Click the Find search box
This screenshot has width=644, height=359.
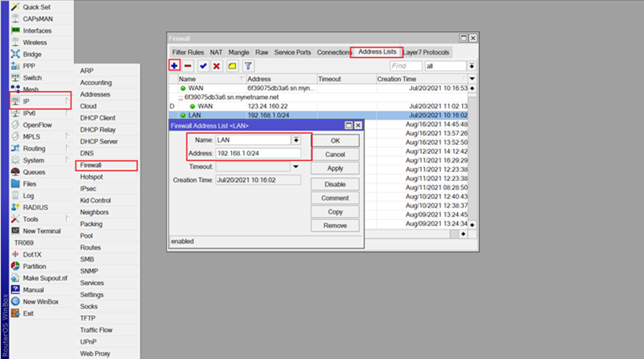[x=406, y=65]
